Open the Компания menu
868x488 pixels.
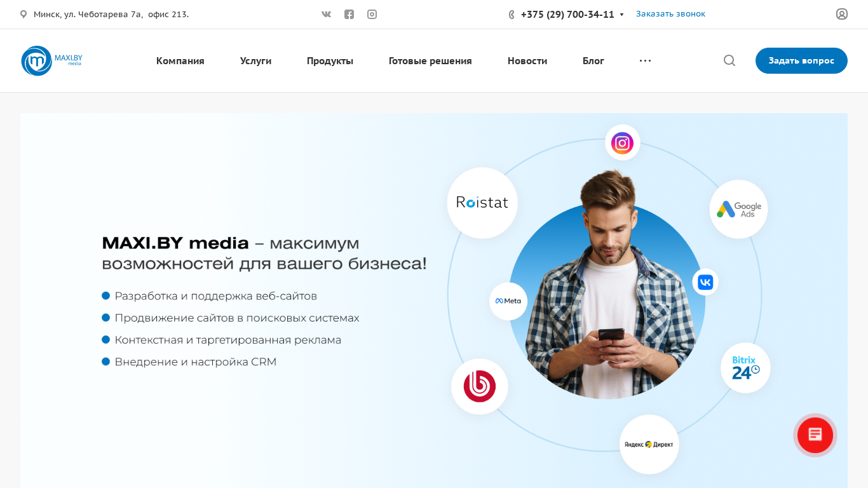click(180, 61)
